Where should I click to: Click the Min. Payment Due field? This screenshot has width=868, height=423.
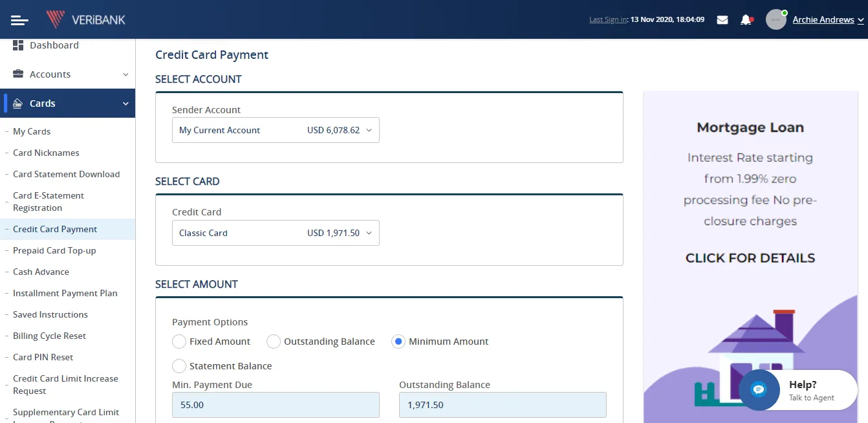pyautogui.click(x=276, y=405)
